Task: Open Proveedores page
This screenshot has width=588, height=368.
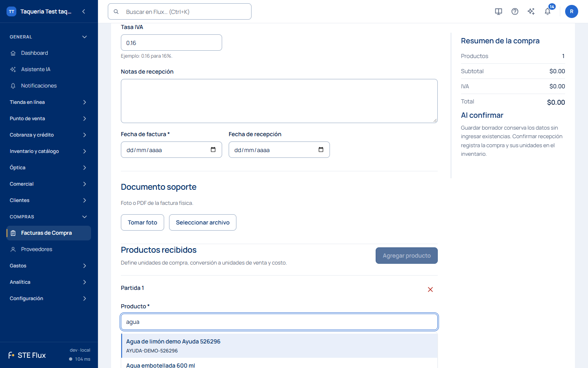Action: pos(49,249)
